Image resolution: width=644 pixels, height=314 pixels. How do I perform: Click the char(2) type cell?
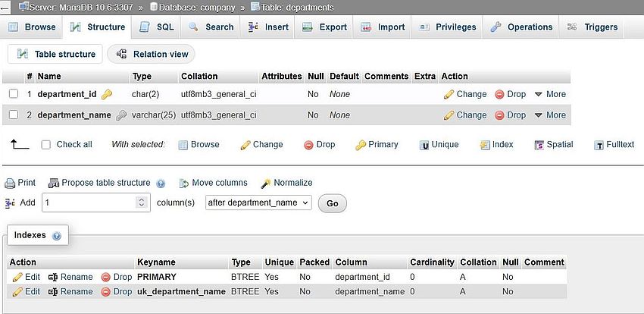145,94
